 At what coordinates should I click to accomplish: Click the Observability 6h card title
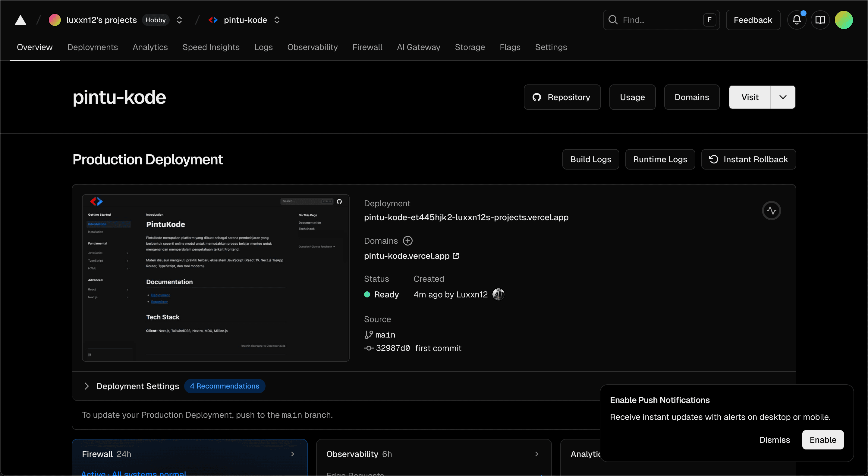[359, 454]
